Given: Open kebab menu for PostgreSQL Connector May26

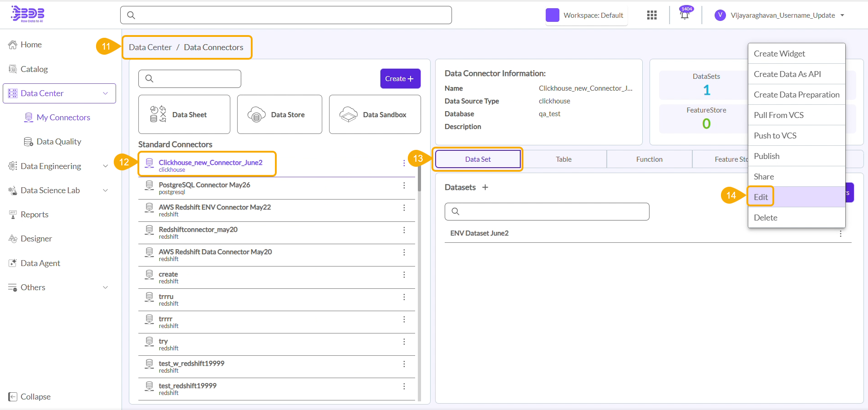Looking at the screenshot, I should [404, 185].
